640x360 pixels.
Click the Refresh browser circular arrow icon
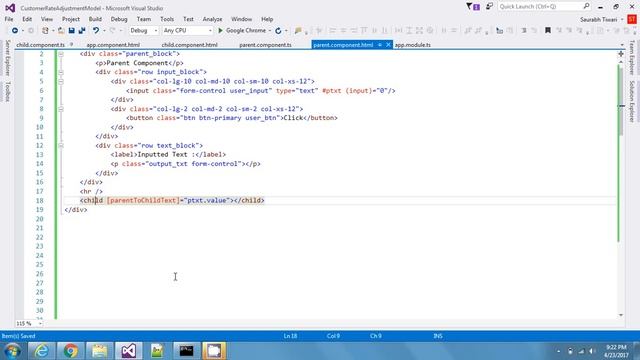point(278,31)
